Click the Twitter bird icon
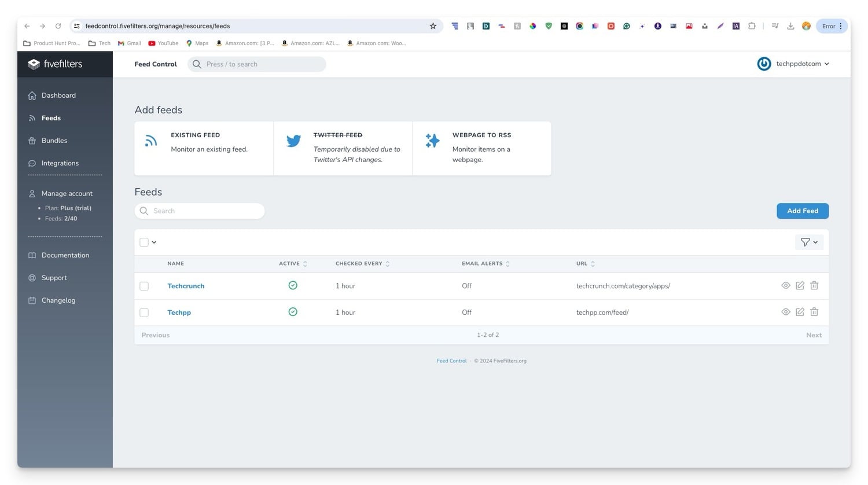The height and width of the screenshot is (485, 868). 293,141
